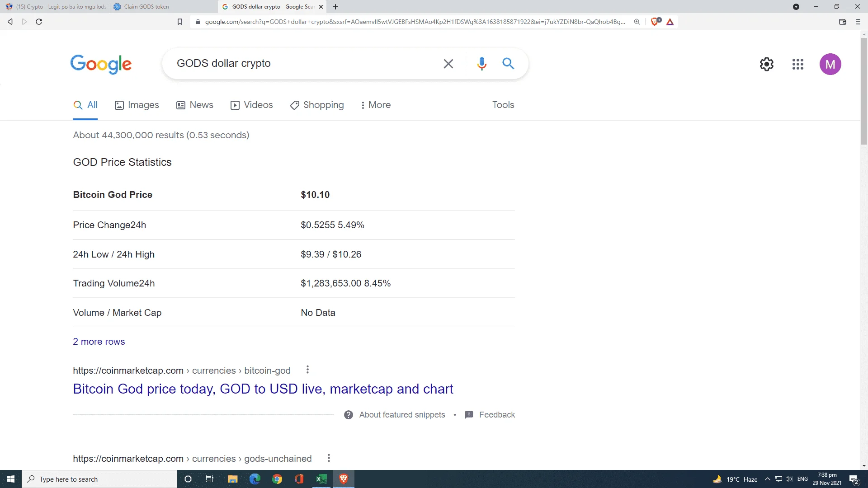This screenshot has height=488, width=868.
Task: Clear the search query with X
Action: pyautogui.click(x=448, y=64)
